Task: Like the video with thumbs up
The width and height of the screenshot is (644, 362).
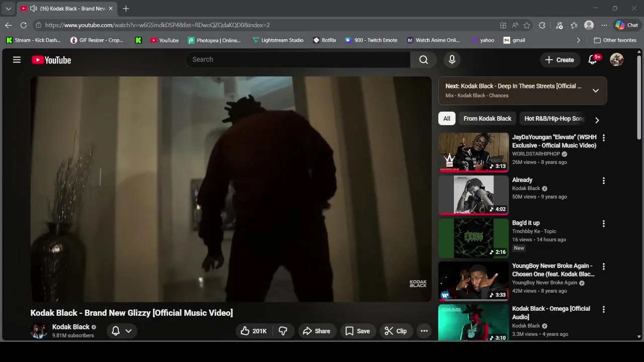Action: click(254, 331)
